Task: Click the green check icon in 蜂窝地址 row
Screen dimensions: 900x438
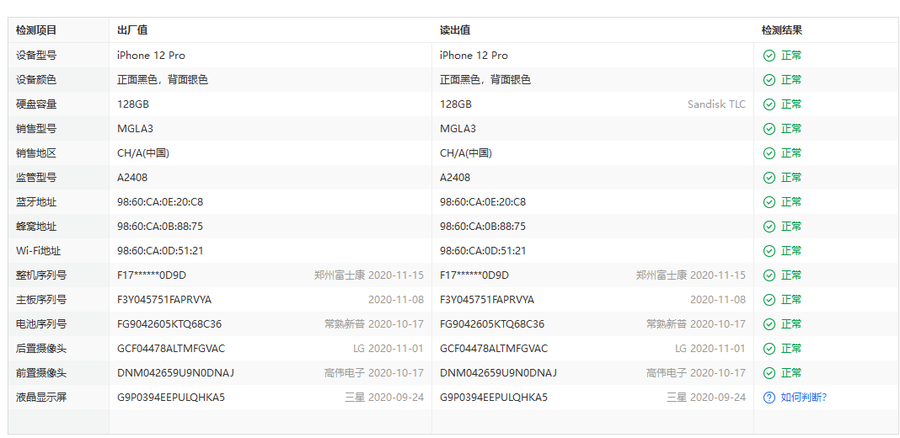Action: (769, 226)
